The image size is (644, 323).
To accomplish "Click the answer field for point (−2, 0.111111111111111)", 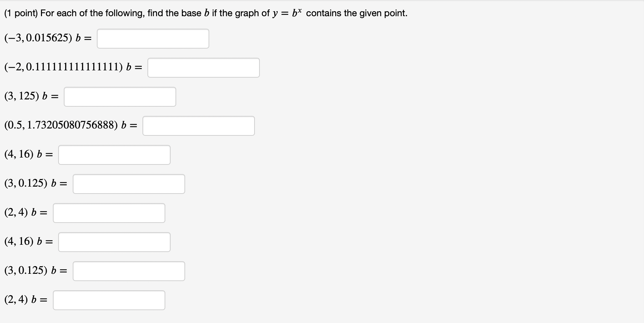I will pyautogui.click(x=203, y=67).
